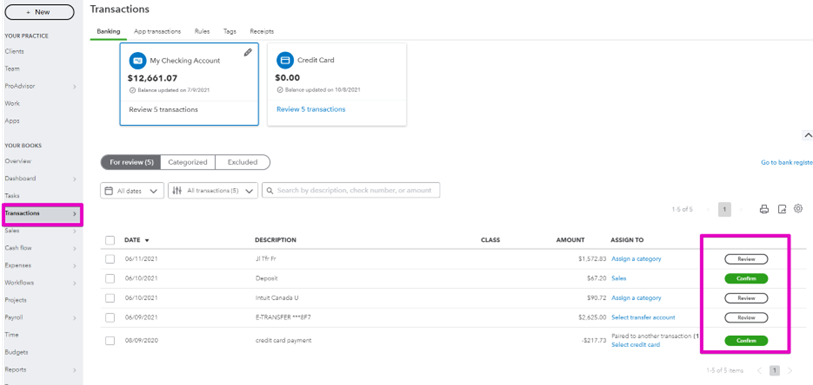The height and width of the screenshot is (385, 813).
Task: Click the magnifier icon in the search box
Action: pos(270,191)
